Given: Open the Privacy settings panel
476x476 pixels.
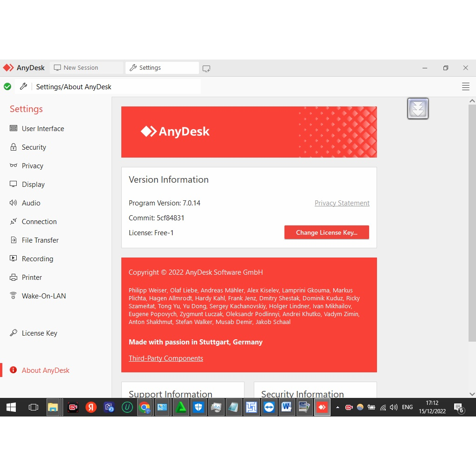Looking at the screenshot, I should [x=33, y=165].
